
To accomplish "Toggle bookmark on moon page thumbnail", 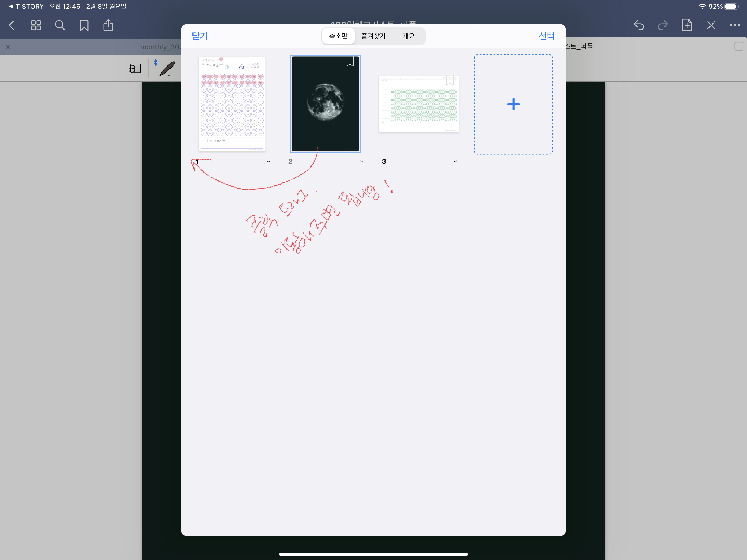I will [349, 62].
